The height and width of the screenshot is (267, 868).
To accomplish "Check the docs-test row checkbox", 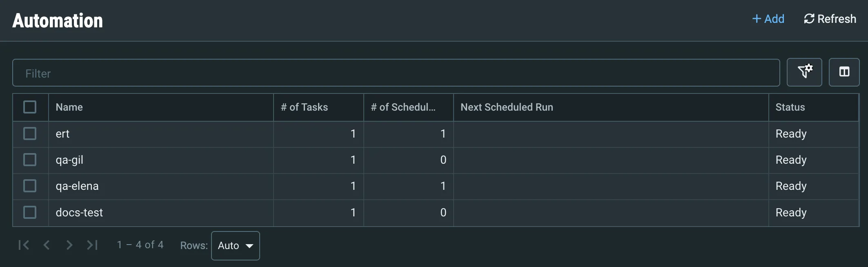I will (x=30, y=212).
